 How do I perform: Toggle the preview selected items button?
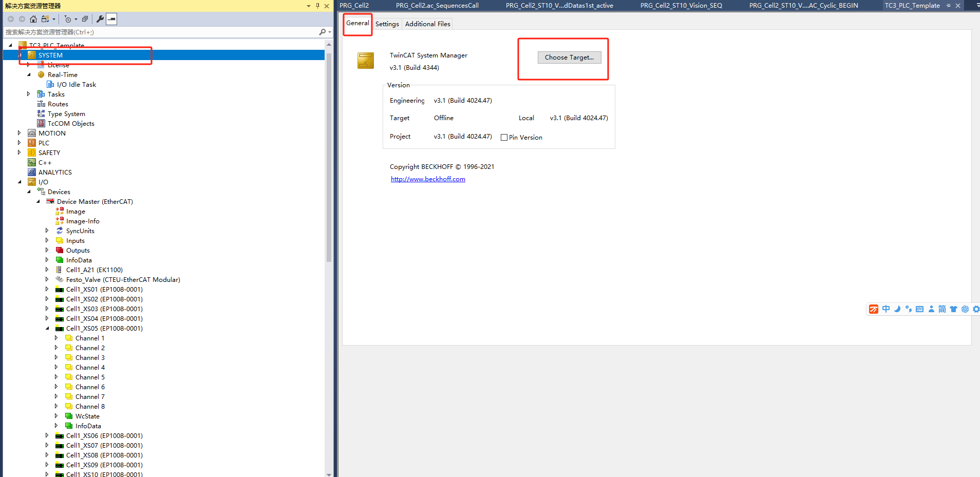(x=111, y=19)
